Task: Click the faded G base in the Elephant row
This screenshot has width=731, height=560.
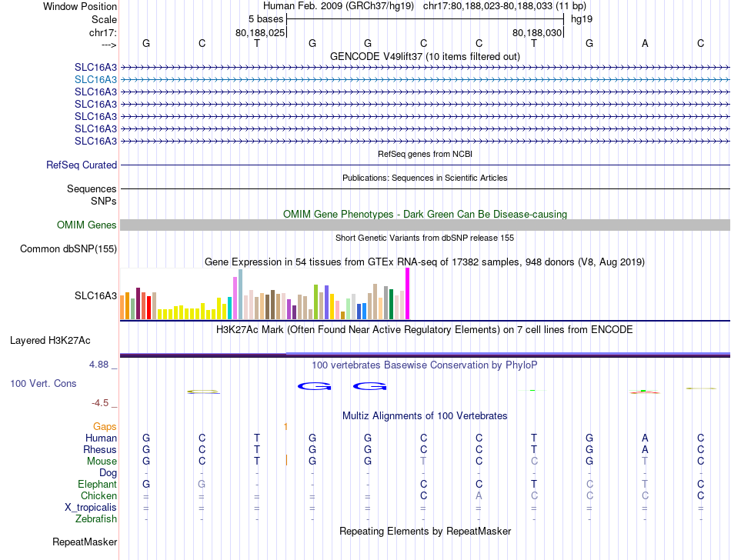Action: (202, 485)
